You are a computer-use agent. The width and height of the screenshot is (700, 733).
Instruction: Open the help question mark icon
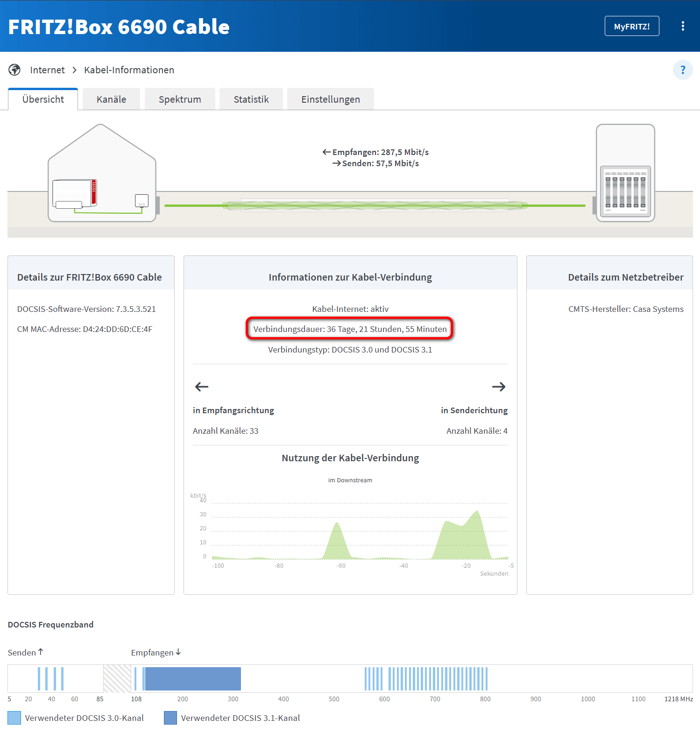pos(683,70)
